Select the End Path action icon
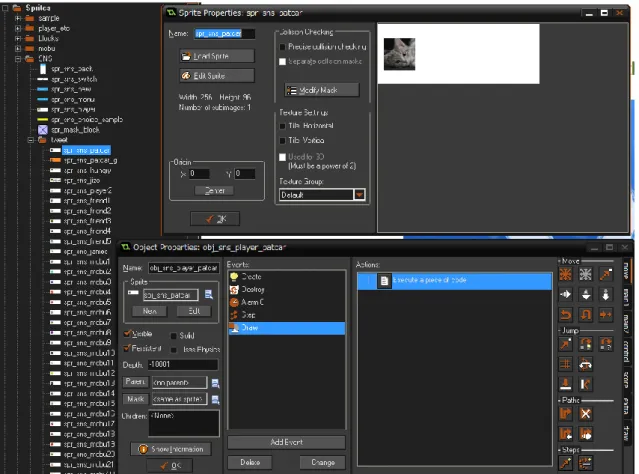The width and height of the screenshot is (639, 474). point(586,414)
